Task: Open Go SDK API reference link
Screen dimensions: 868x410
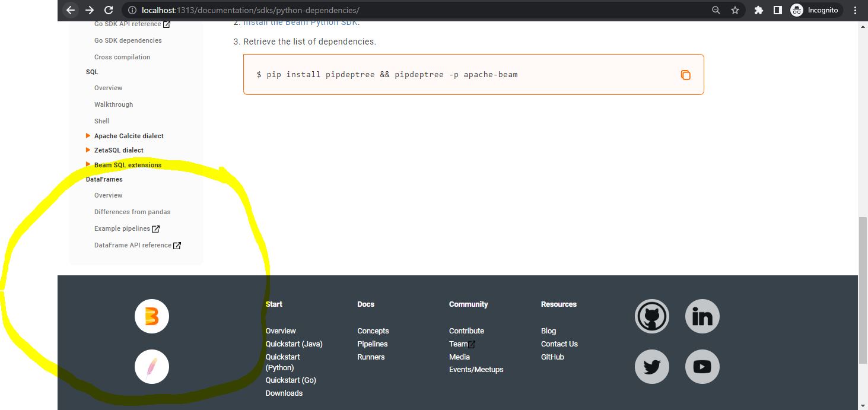Action: point(132,24)
